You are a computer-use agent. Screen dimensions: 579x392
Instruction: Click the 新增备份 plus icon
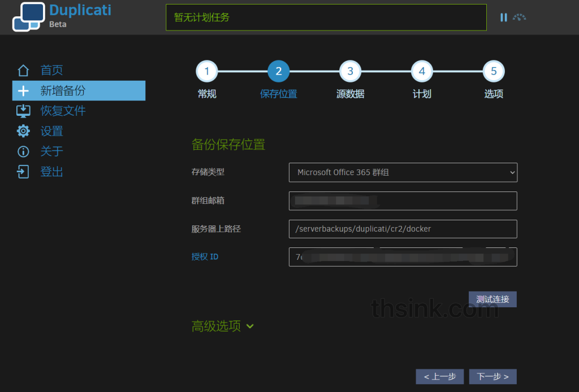tap(23, 90)
